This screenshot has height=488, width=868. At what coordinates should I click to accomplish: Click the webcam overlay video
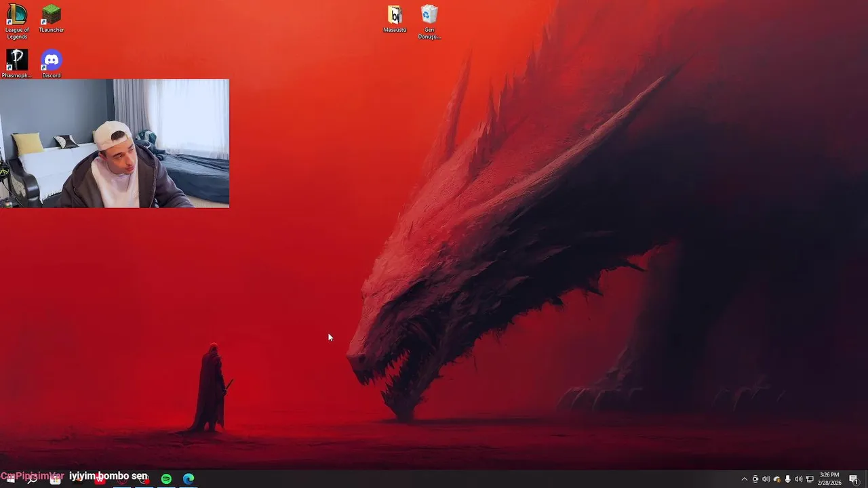(115, 143)
